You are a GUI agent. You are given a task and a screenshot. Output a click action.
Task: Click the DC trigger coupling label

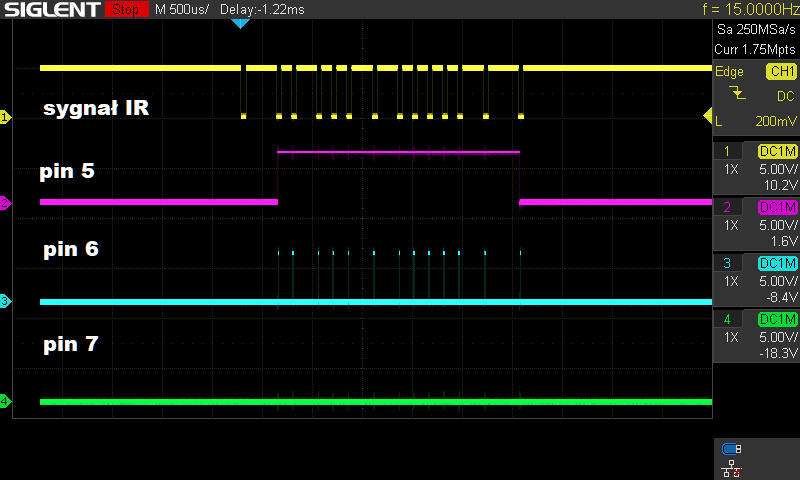[x=786, y=96]
